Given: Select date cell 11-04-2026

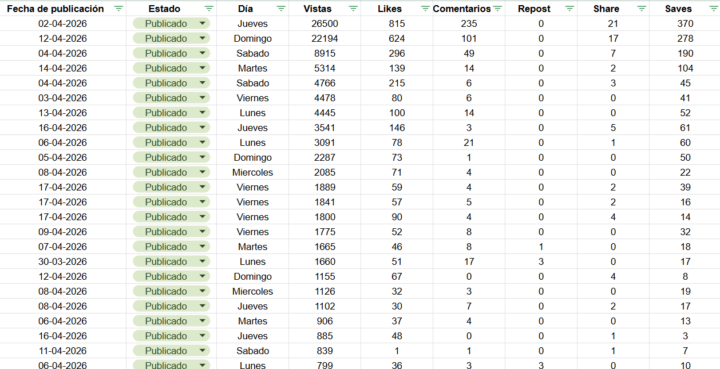Looking at the screenshot, I should coord(63,351).
